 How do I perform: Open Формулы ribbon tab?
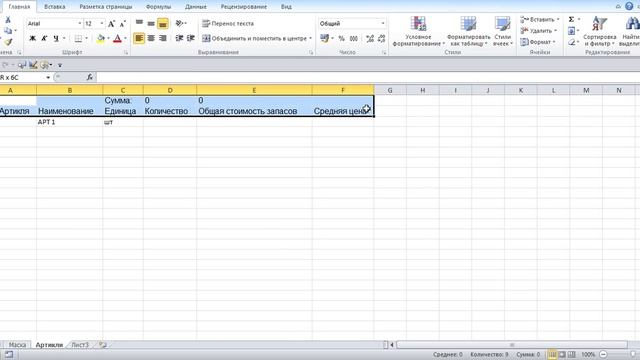(x=158, y=7)
